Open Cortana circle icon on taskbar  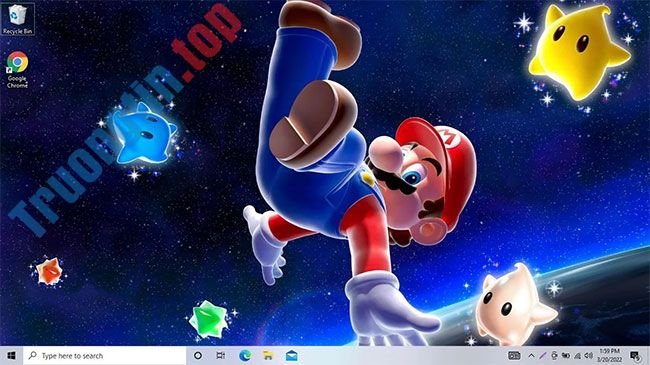point(198,355)
